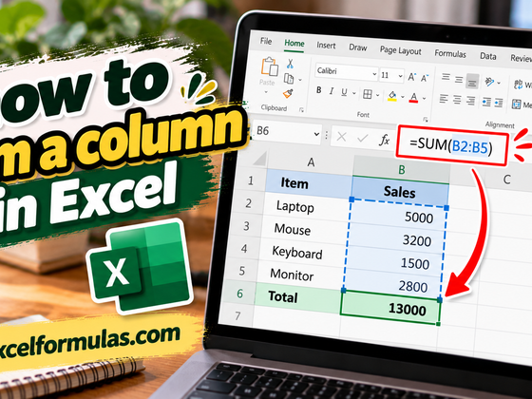
Task: Open the Borders dropdown arrow
Action: 378,95
